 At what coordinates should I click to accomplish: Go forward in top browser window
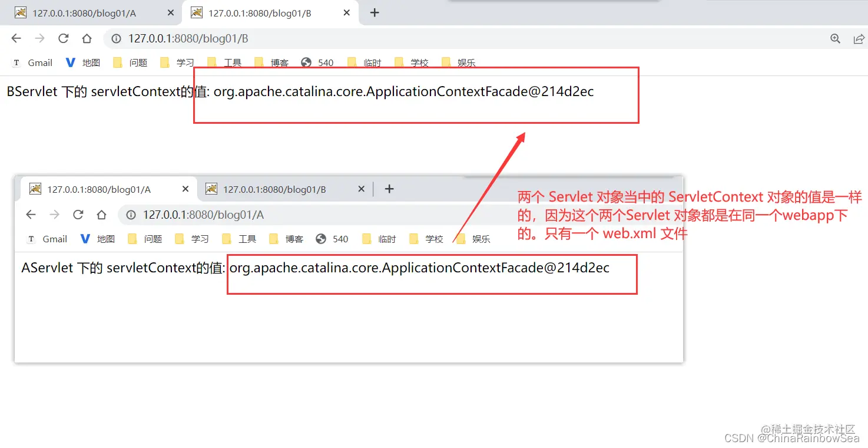[39, 38]
